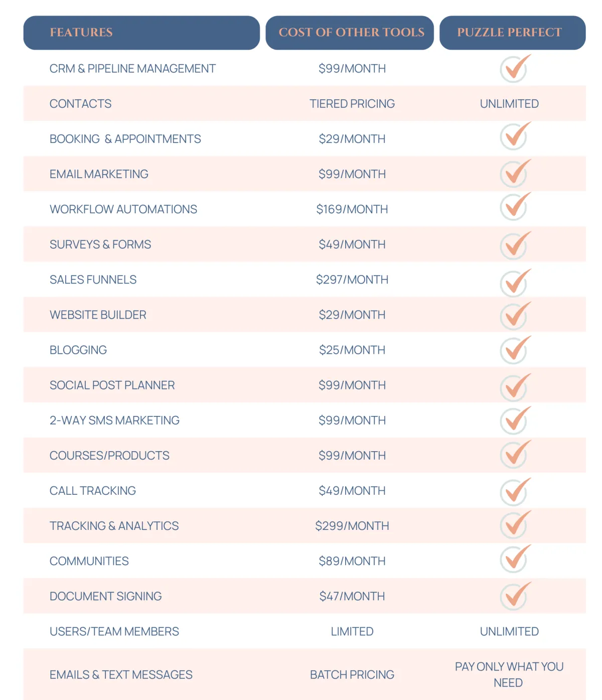Select the Email Marketing checkmark icon

(515, 174)
